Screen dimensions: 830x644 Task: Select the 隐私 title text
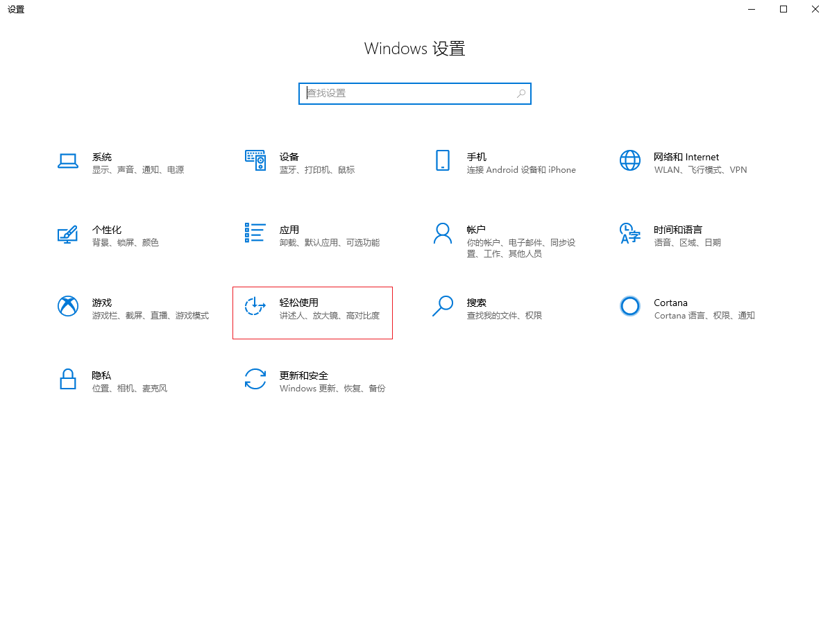(x=101, y=375)
